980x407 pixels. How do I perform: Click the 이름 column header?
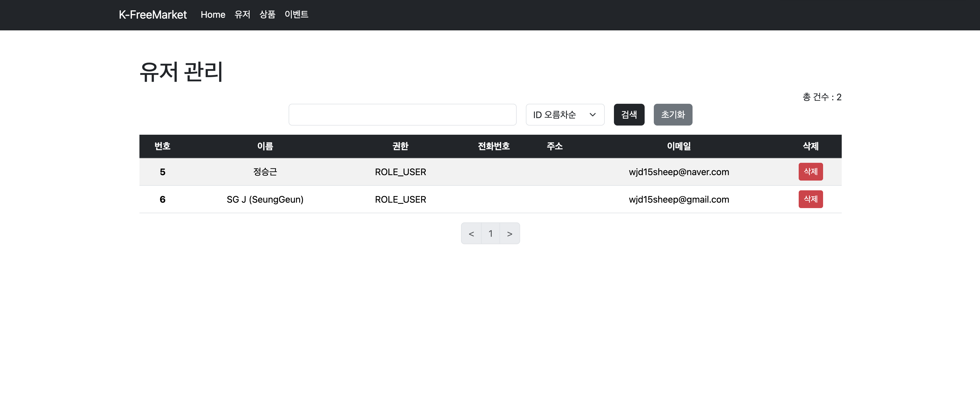click(x=265, y=146)
